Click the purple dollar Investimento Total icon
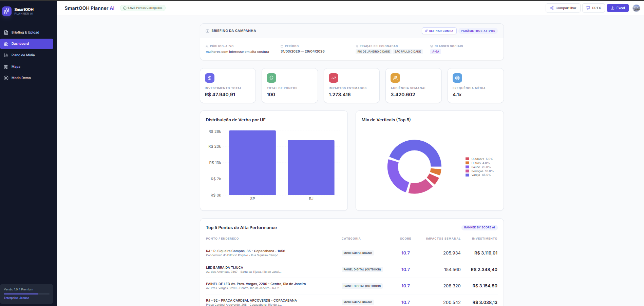The width and height of the screenshot is (644, 306). pyautogui.click(x=210, y=78)
